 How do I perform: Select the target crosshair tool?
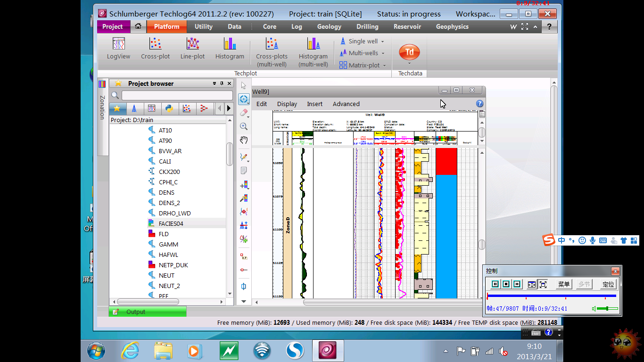coord(244,99)
